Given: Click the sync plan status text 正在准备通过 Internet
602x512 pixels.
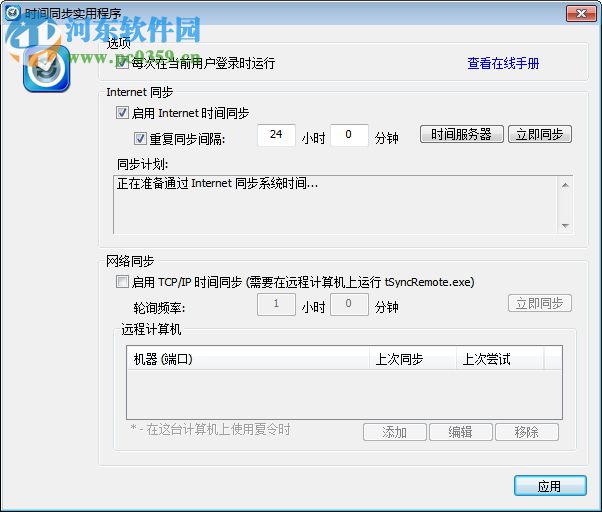Looking at the screenshot, I should 218,183.
